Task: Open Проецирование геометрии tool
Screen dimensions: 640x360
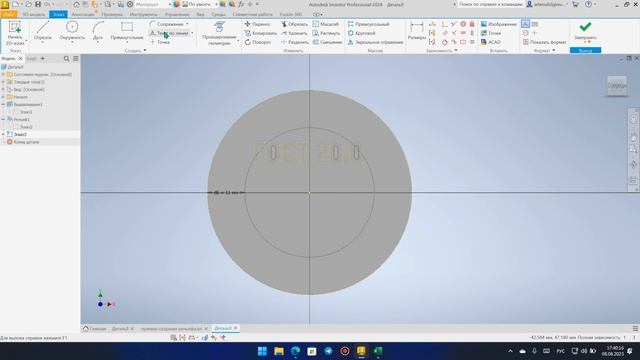Action: (x=219, y=33)
